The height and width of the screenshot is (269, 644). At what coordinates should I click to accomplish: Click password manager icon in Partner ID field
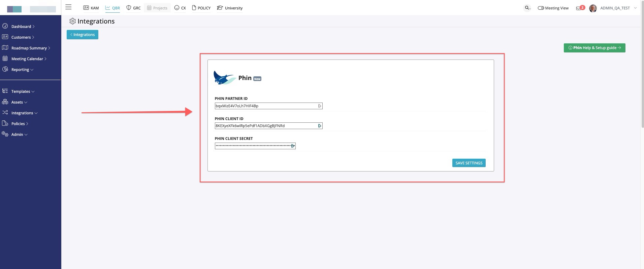click(x=320, y=106)
